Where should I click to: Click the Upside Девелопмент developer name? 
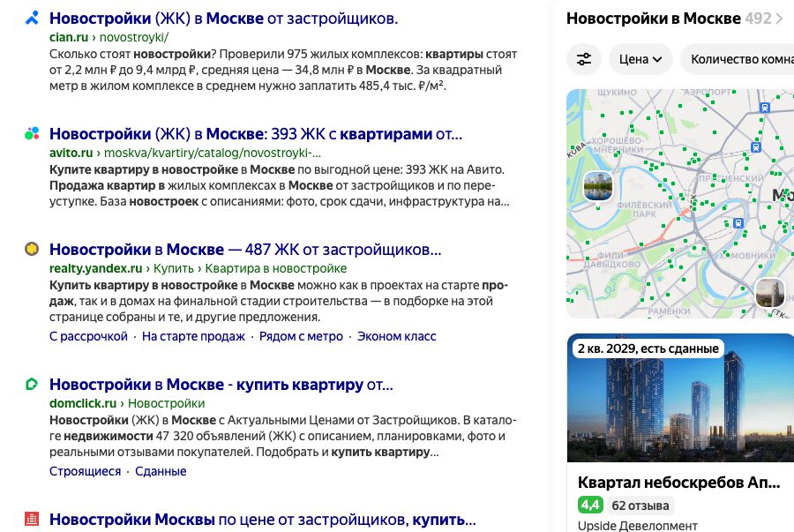[x=638, y=526]
